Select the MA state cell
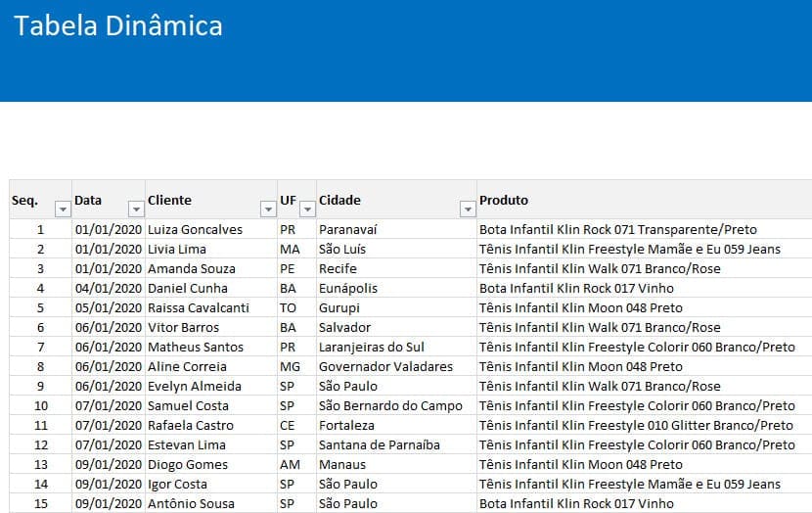This screenshot has height=513, width=812. pos(297,250)
